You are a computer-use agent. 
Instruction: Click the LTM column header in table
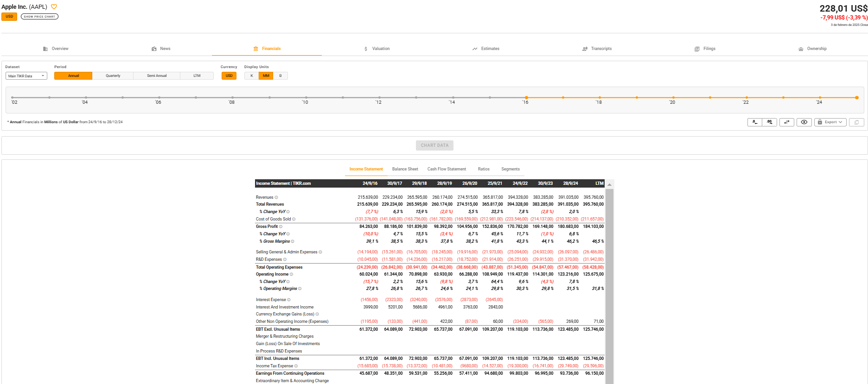tap(600, 183)
